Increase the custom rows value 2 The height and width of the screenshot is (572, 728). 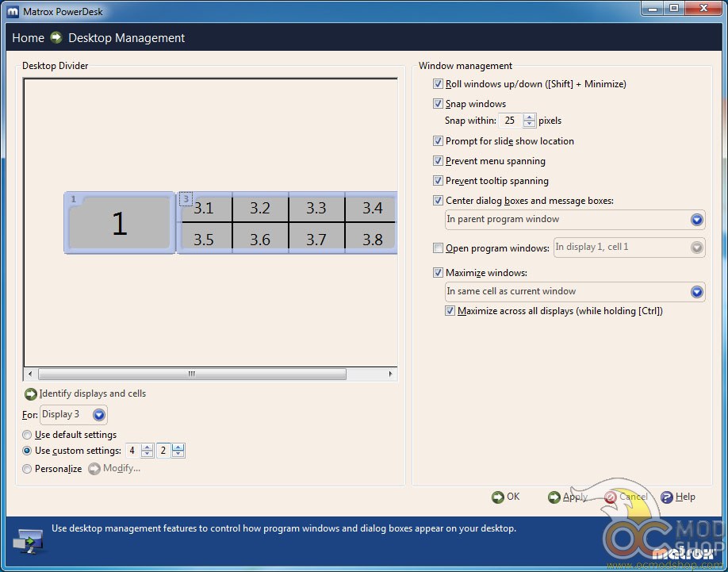click(x=178, y=447)
